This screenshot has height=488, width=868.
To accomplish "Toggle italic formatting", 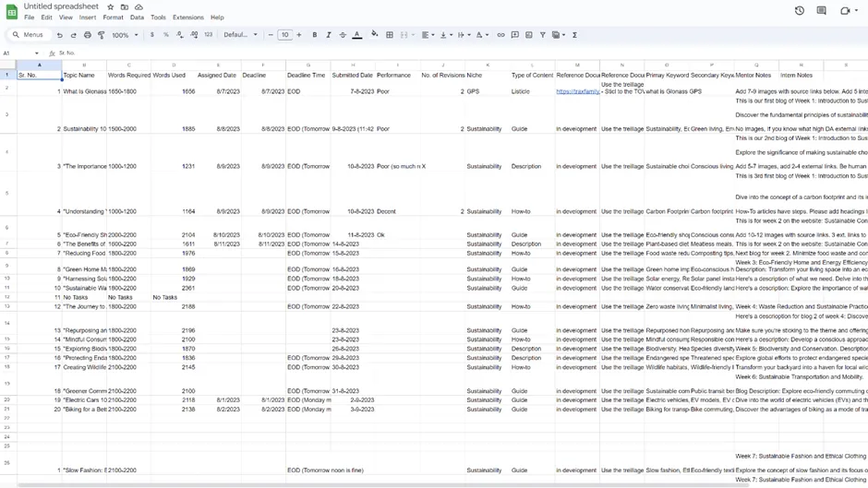I will coord(328,35).
